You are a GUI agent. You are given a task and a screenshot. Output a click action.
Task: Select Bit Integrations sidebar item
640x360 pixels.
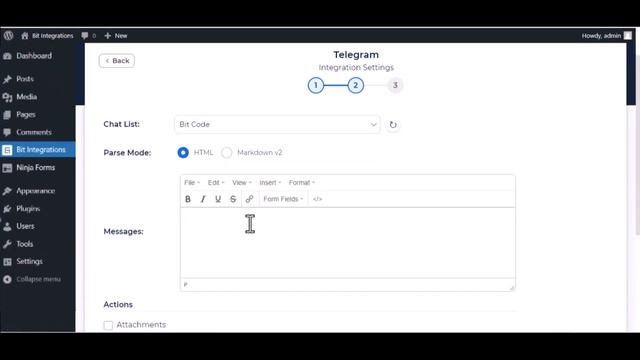point(38,150)
